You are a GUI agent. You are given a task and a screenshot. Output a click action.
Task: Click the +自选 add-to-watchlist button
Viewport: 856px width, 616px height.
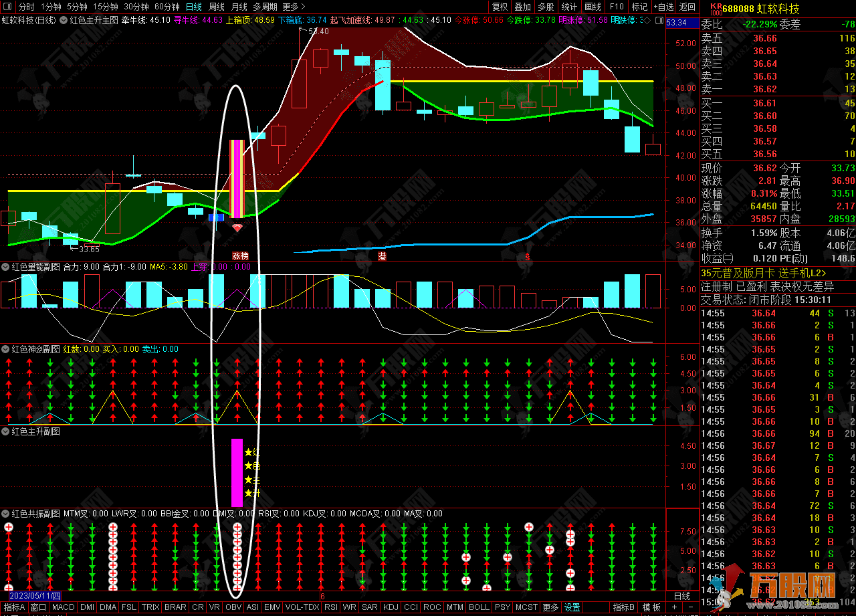(x=663, y=7)
